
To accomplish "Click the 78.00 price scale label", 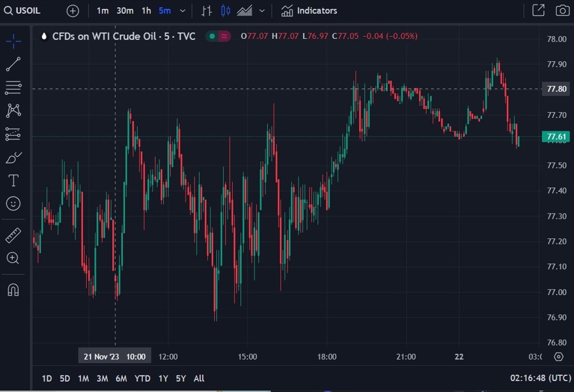I will coord(556,39).
